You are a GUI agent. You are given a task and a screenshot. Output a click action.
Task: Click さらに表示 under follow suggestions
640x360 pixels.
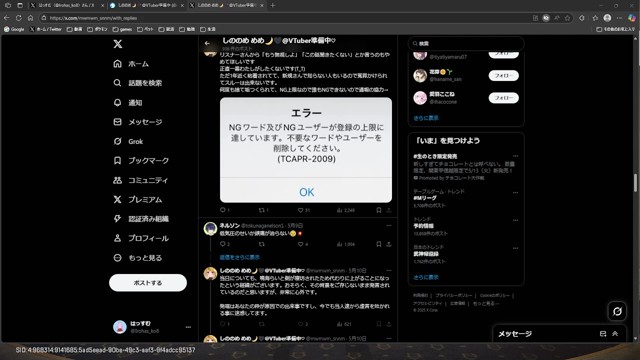click(x=426, y=118)
